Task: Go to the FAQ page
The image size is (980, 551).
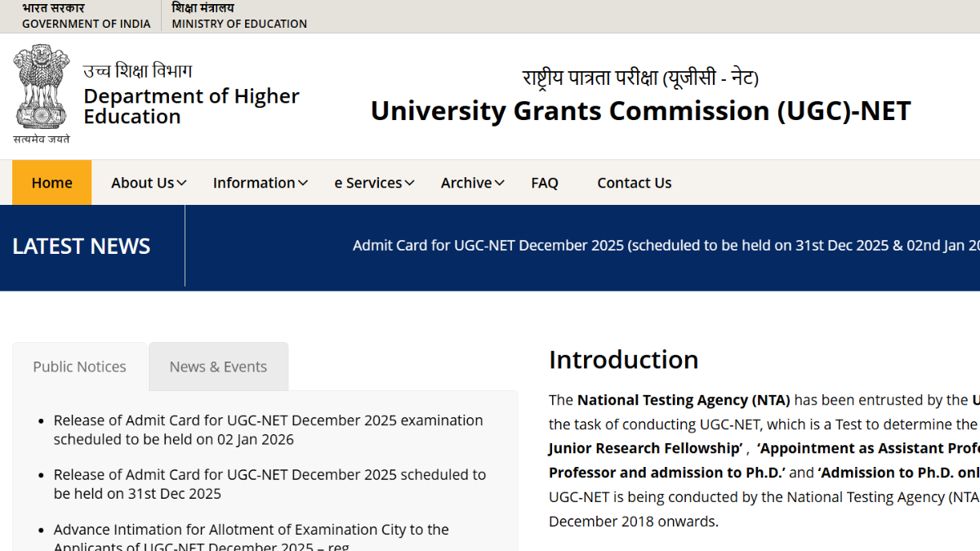Action: coord(545,183)
